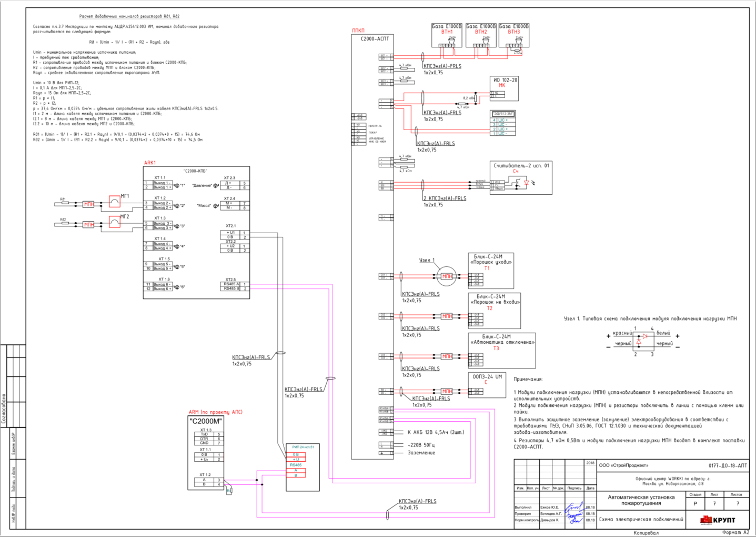Click the МПН module before ООПЗ-24 UM
Image resolution: width=756 pixels, height=537 pixels.
click(x=447, y=391)
